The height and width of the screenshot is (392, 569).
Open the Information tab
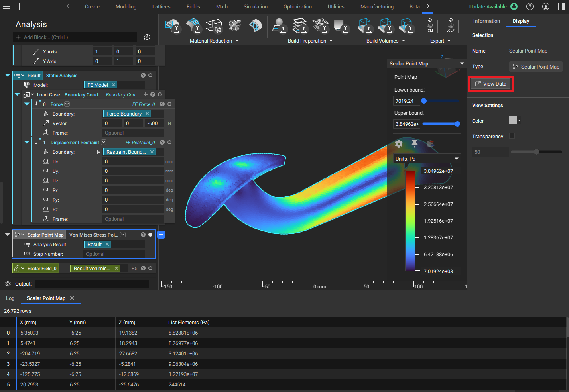tap(486, 21)
